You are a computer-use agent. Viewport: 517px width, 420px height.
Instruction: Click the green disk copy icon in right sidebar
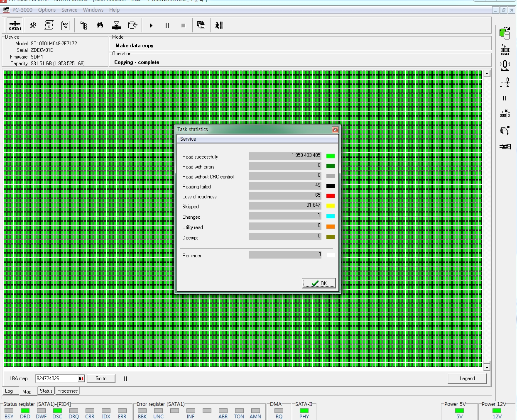pos(505,33)
